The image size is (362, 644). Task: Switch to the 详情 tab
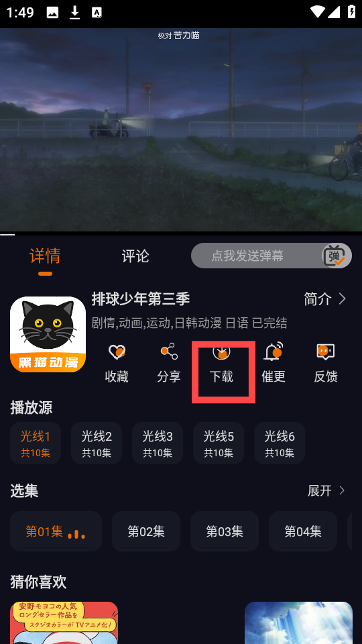45,256
